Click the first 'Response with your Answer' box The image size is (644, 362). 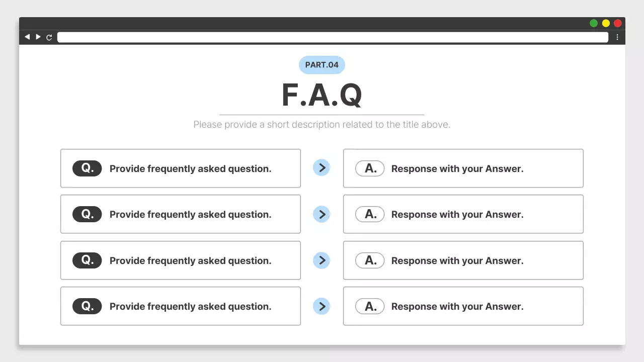pos(463,168)
